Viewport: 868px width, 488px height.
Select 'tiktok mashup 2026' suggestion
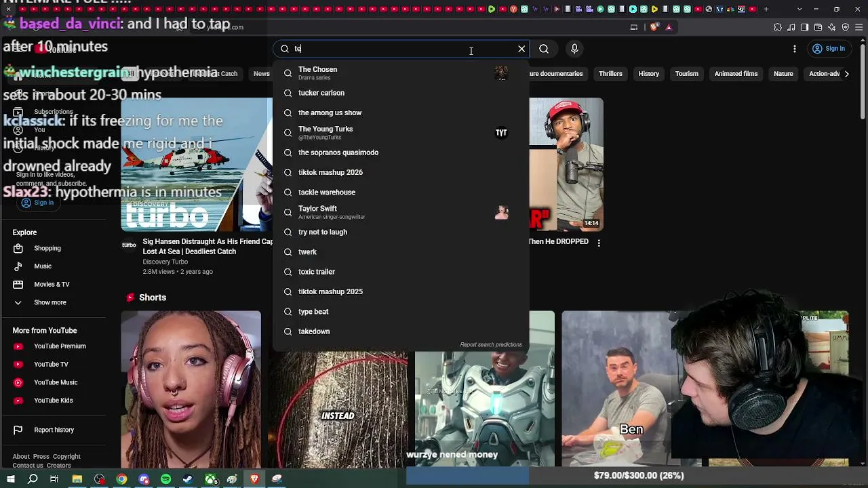[401, 172]
